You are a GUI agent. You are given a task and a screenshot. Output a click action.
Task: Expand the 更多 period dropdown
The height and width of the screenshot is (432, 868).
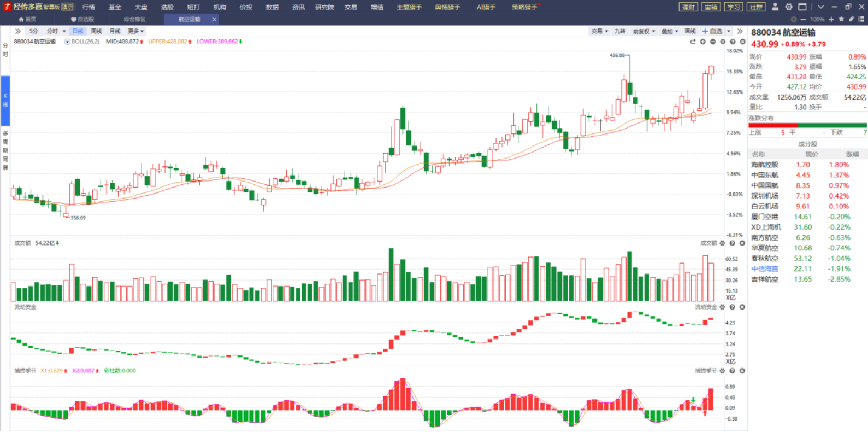(135, 31)
